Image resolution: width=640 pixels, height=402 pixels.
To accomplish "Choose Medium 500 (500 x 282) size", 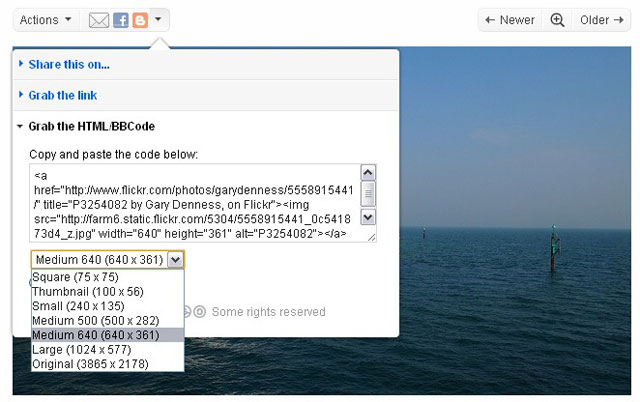I will (x=94, y=321).
